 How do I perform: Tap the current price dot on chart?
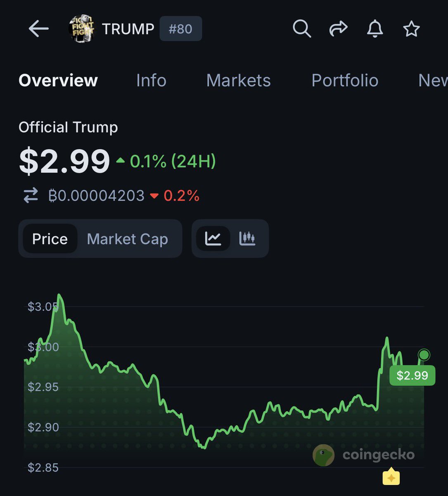click(x=424, y=355)
